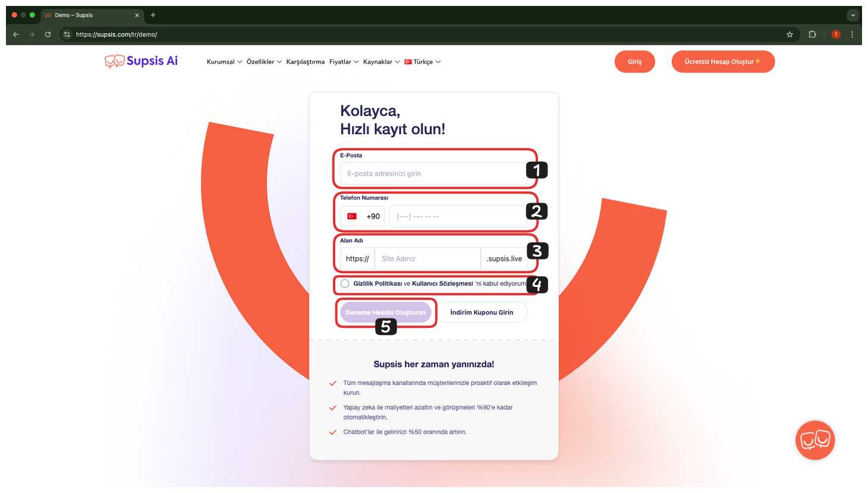This screenshot has width=868, height=493.
Task: Click Ücretsiz Hesap Oluştur button
Action: coord(723,62)
